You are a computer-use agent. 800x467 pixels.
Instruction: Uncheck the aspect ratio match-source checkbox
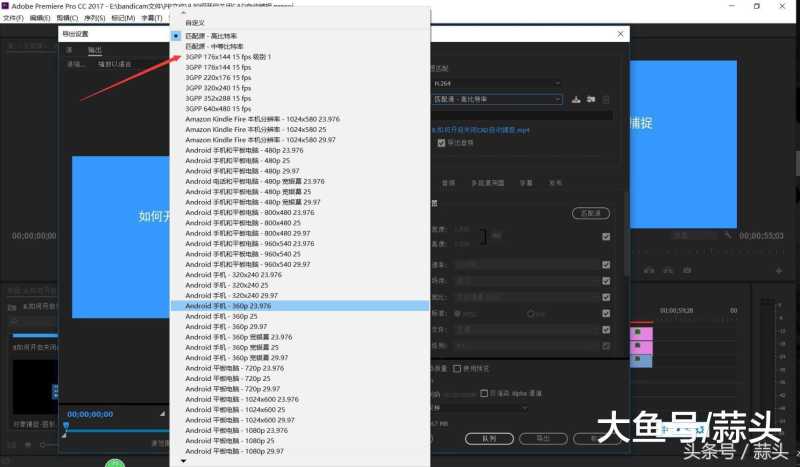click(606, 297)
